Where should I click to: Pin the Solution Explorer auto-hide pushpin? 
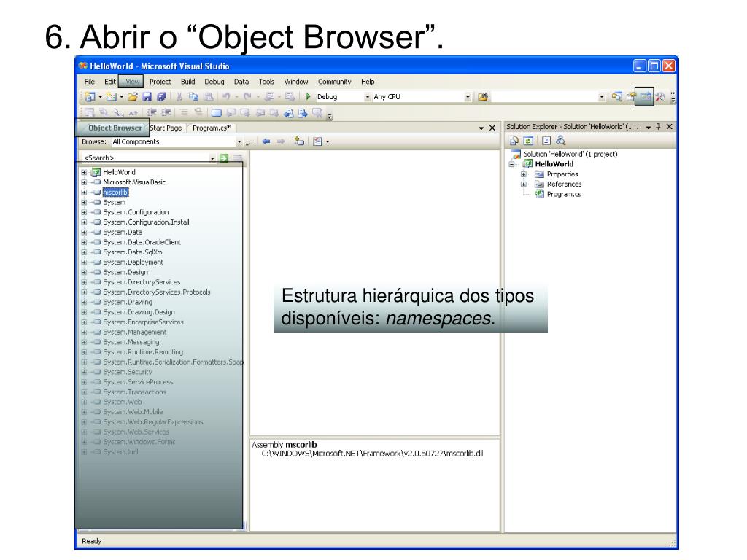coord(659,127)
